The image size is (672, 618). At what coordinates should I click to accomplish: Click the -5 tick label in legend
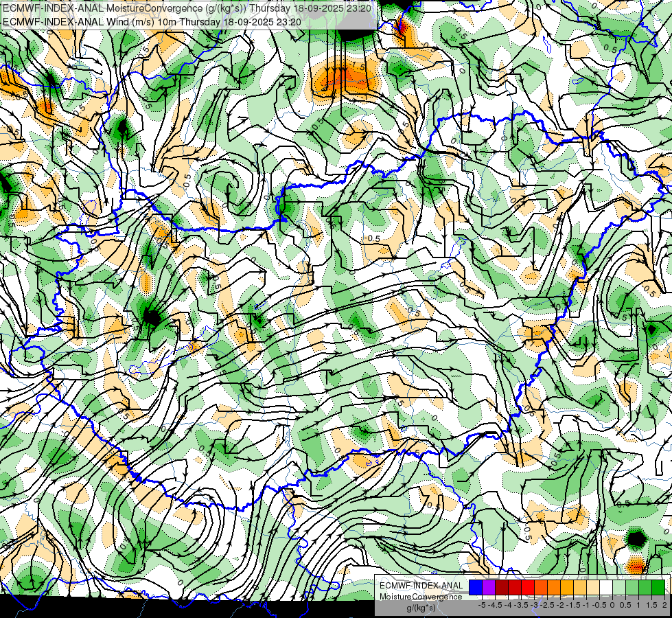pos(482,605)
